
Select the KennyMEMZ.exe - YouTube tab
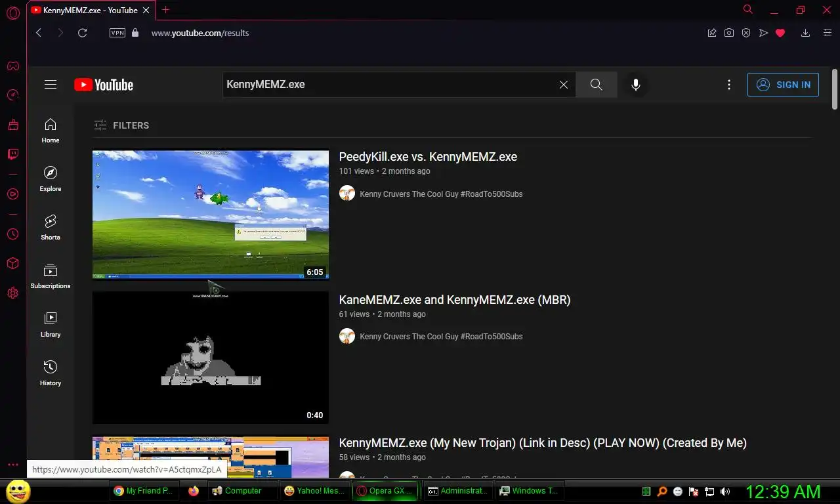[91, 10]
